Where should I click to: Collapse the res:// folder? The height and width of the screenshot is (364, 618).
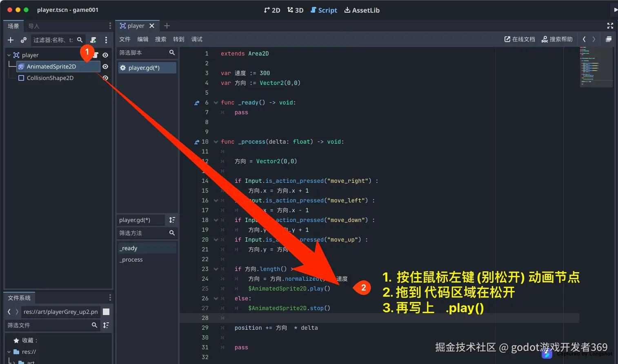click(9, 352)
